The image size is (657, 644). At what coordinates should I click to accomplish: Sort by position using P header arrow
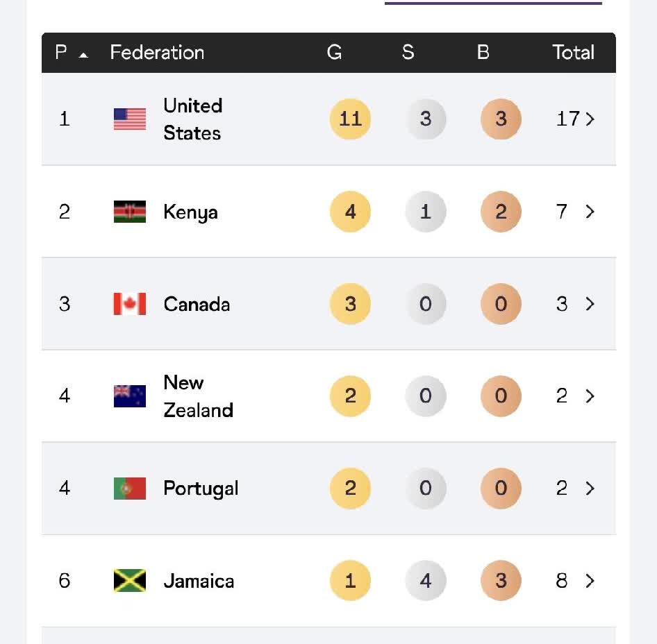(83, 54)
